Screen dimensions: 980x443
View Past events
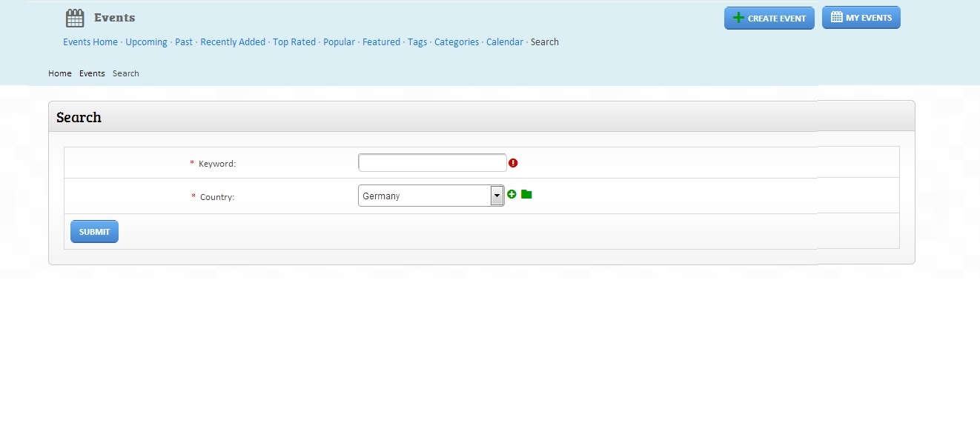pyautogui.click(x=184, y=42)
